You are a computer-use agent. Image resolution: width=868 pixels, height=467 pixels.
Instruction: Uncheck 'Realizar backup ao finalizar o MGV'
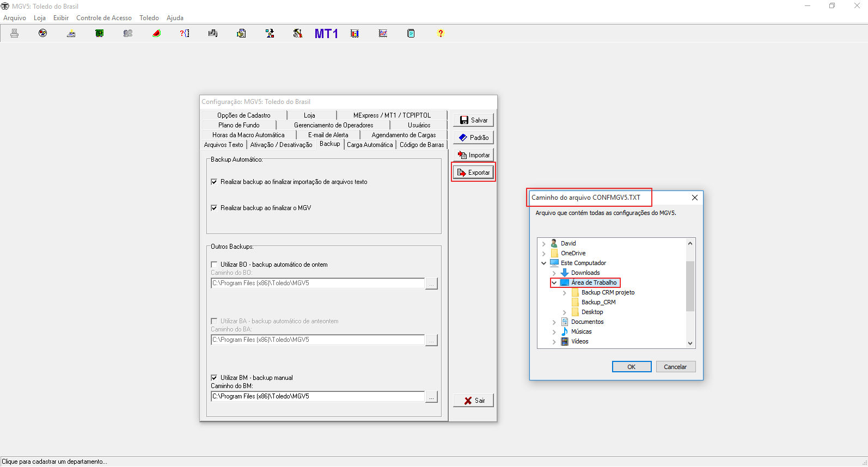(214, 208)
